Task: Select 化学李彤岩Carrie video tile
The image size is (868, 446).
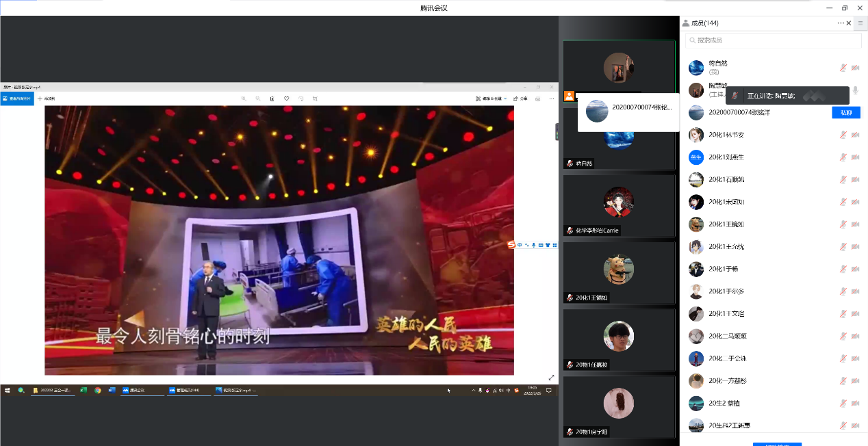Action: point(619,206)
